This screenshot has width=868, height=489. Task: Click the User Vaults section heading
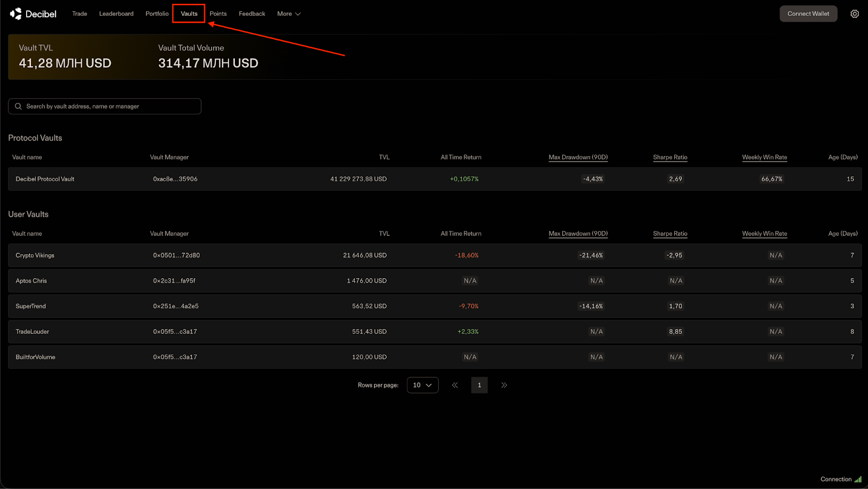(x=28, y=214)
